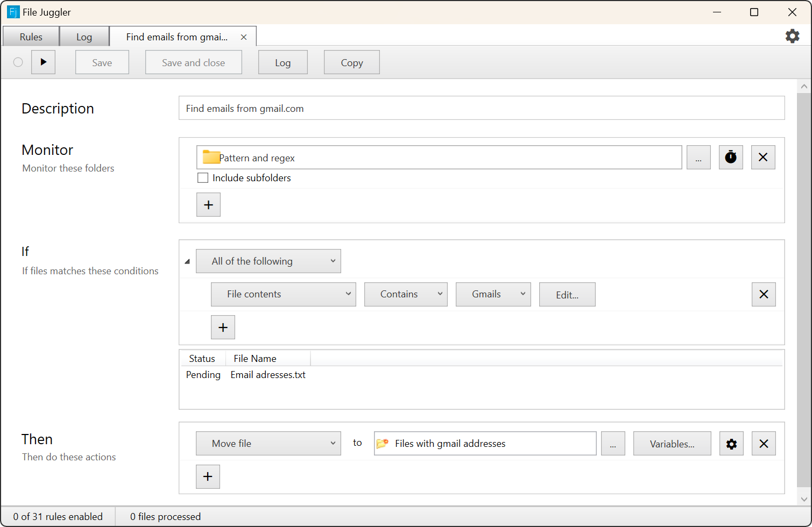Browse for the monitor folder

click(x=698, y=158)
